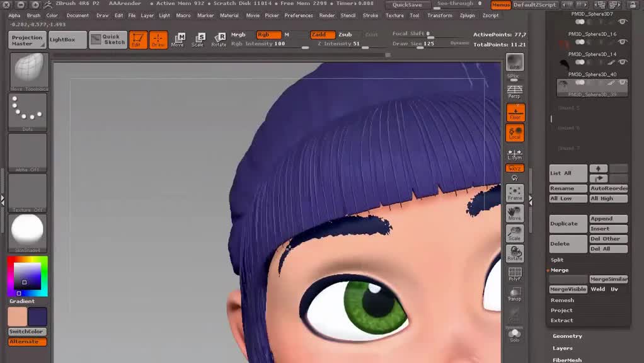This screenshot has width=644, height=363.
Task: Select the Draw mode button
Action: coord(158,40)
